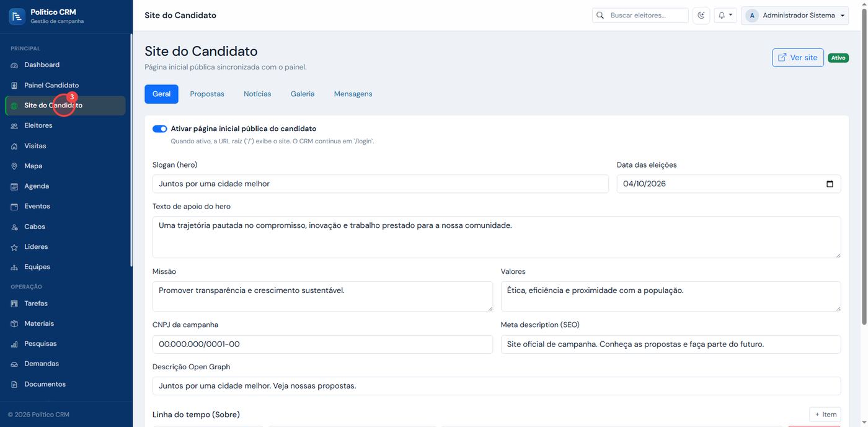Click the main page vertical scrollbar
The image size is (868, 427).
(865, 168)
